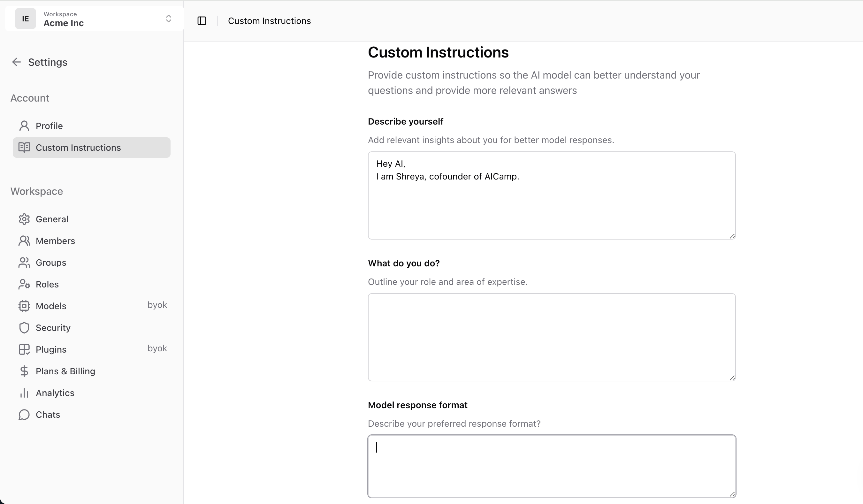Click the Model response format textarea
The height and width of the screenshot is (504, 863).
[551, 466]
